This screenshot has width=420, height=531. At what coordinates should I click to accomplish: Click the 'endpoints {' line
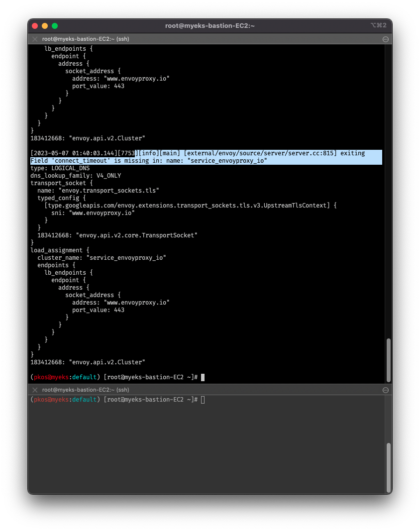tap(57, 265)
